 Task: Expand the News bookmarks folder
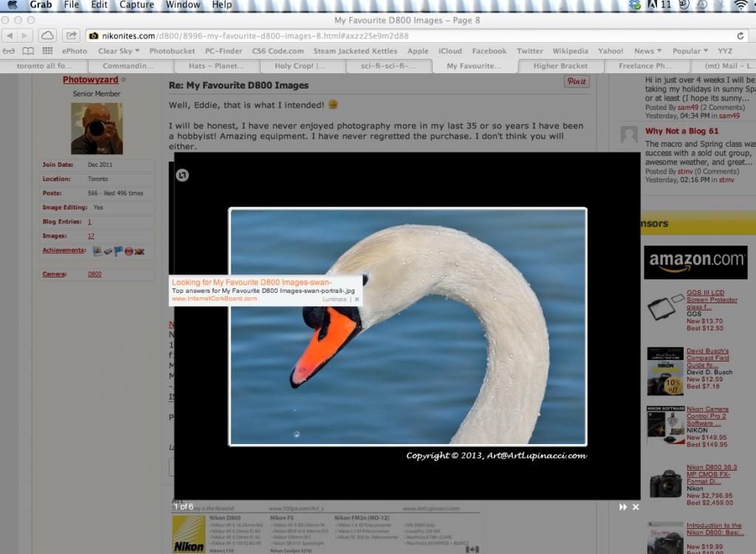tap(648, 51)
